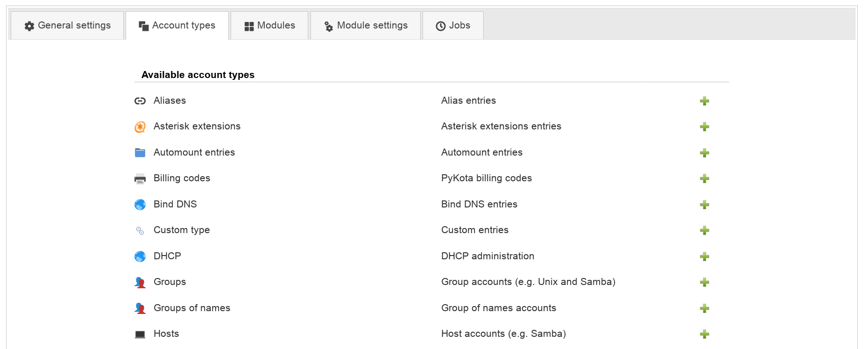Click the Billing codes printer icon

pyautogui.click(x=140, y=178)
